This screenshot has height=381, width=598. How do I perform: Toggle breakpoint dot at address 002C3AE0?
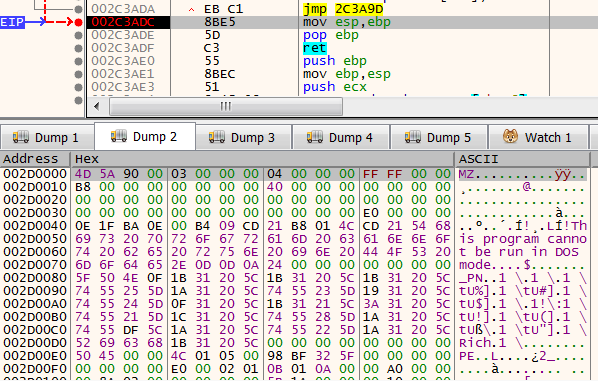pos(79,61)
